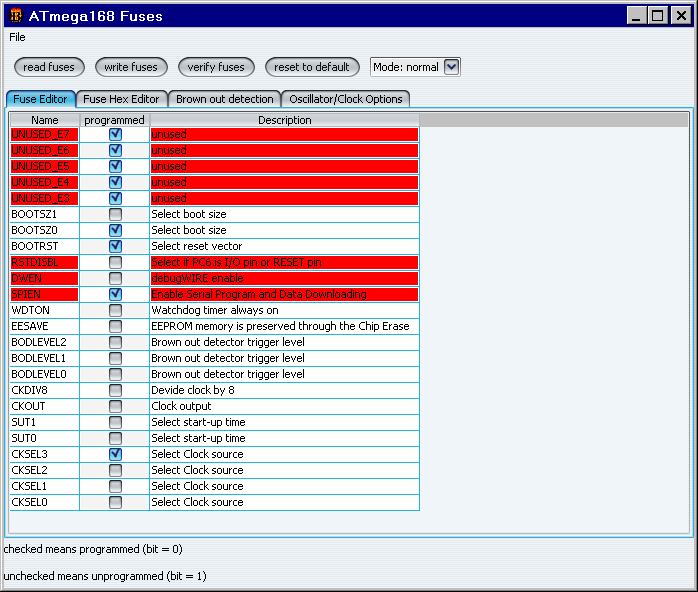Check the WDTON fuse checkbox
This screenshot has width=698, height=592.
[115, 311]
